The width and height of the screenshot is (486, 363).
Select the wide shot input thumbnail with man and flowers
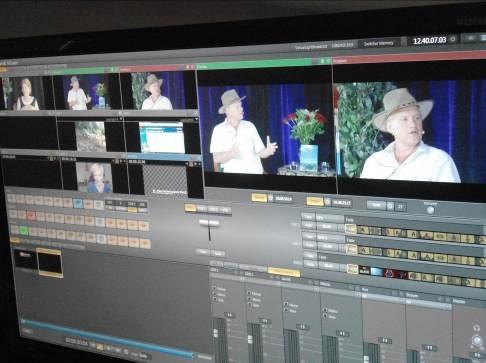[x=87, y=92]
